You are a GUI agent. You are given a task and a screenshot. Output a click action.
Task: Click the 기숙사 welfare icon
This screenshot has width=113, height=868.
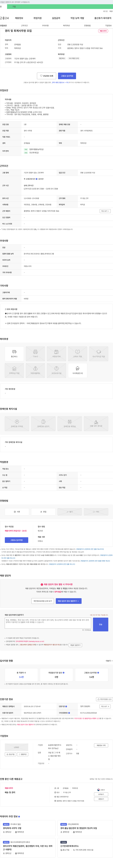(x=35, y=354)
